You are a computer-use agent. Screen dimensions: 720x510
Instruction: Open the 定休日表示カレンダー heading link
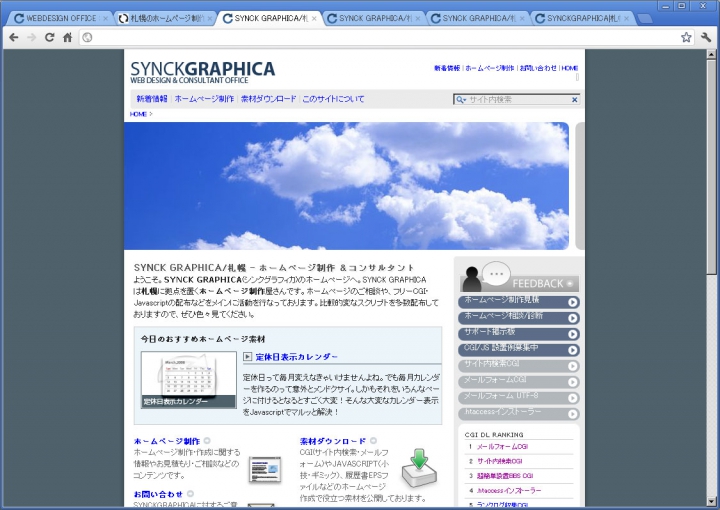click(x=297, y=357)
